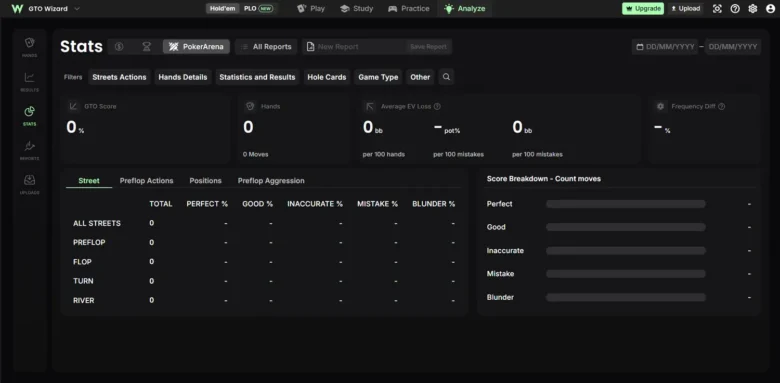This screenshot has width=780, height=383.
Task: Open the Uploads sidebar section
Action: [x=29, y=185]
